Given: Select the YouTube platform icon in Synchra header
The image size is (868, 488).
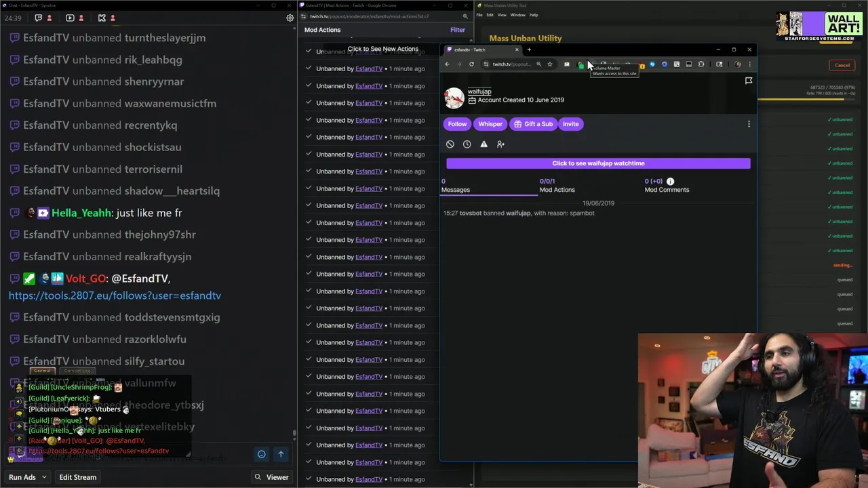Looking at the screenshot, I should tap(70, 18).
